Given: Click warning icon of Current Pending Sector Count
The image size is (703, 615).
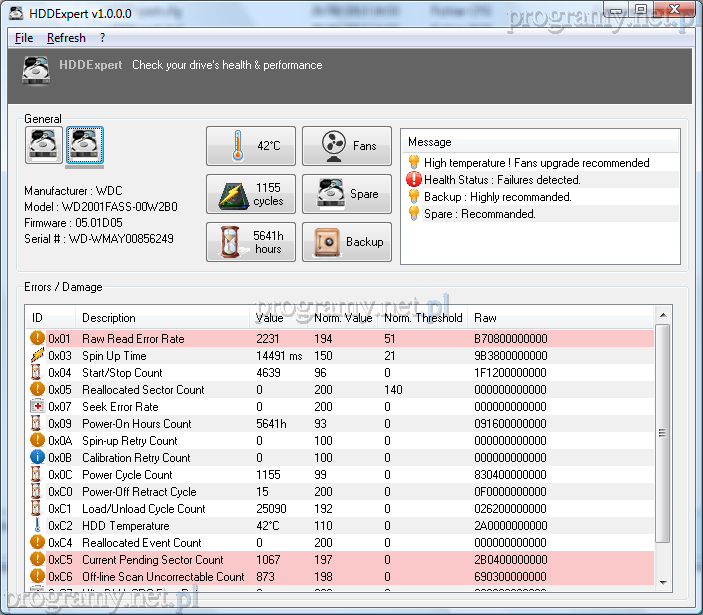Looking at the screenshot, I should point(37,559).
